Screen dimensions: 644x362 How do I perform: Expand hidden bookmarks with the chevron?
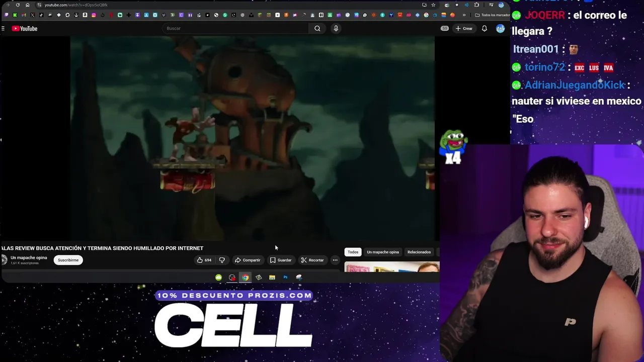[x=464, y=15]
